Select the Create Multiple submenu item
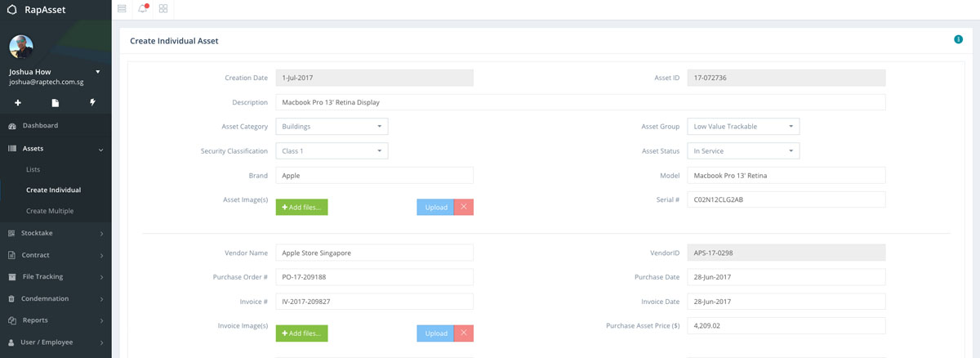The height and width of the screenshot is (358, 980). (x=50, y=211)
